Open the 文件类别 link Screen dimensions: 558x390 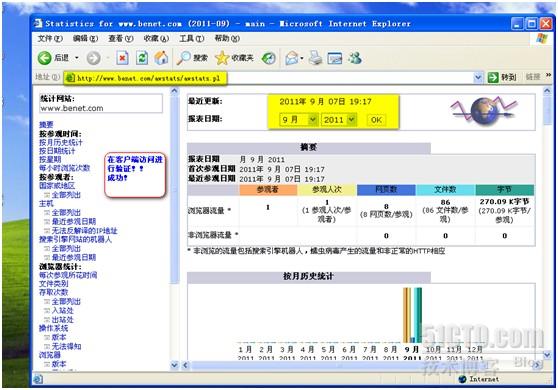[x=54, y=284]
